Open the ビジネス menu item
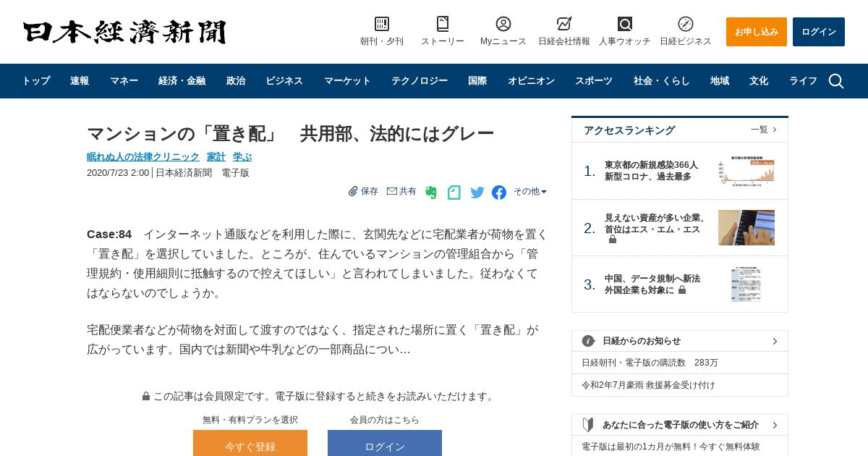The image size is (868, 456). [284, 81]
